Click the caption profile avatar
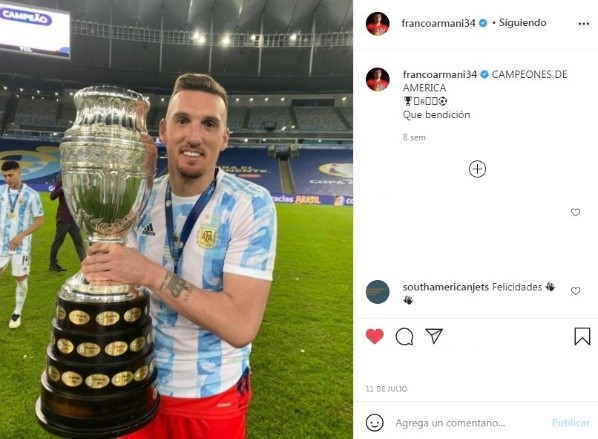This screenshot has width=598, height=439. [x=378, y=79]
